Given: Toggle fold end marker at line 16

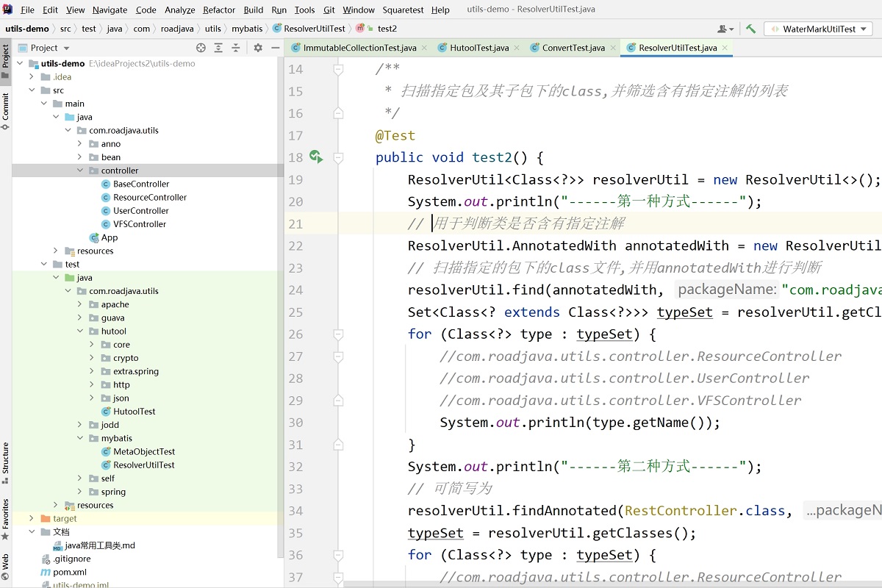Looking at the screenshot, I should tap(338, 113).
